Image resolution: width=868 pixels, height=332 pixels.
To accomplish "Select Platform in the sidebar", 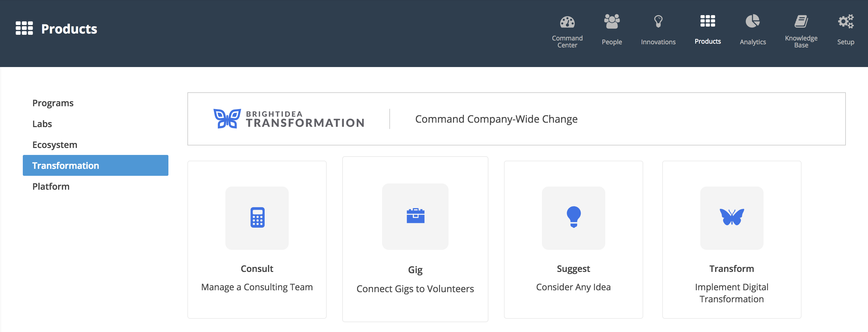I will tap(51, 187).
